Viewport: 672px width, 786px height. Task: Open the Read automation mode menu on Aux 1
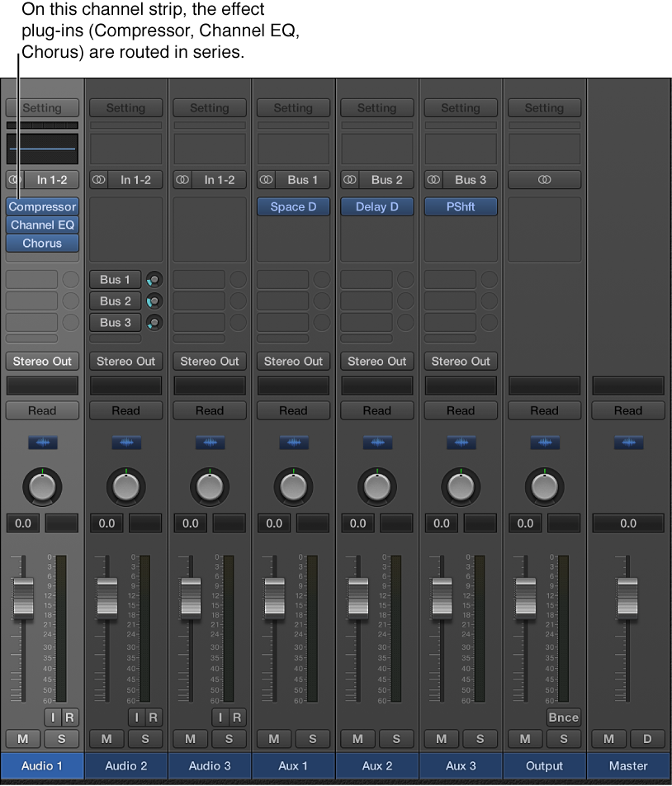[293, 410]
